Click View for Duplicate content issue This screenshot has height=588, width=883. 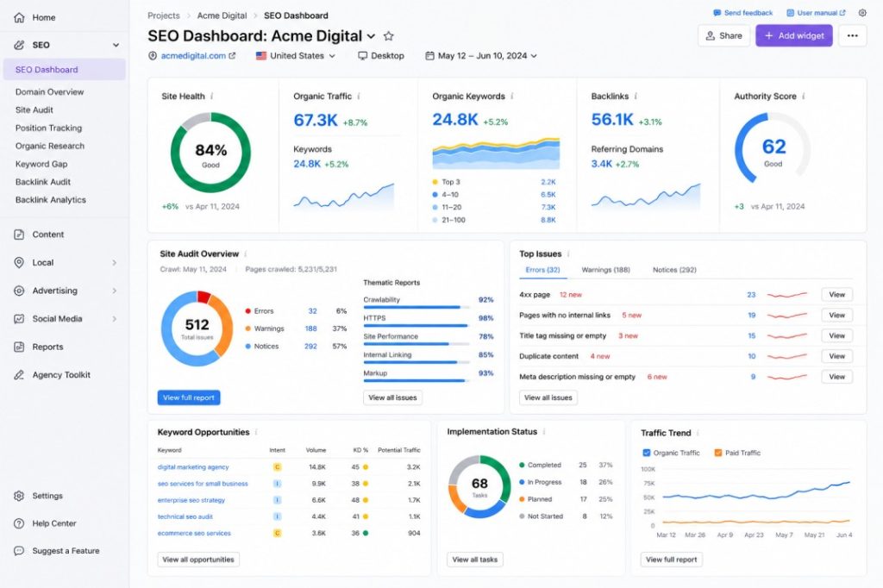click(836, 356)
